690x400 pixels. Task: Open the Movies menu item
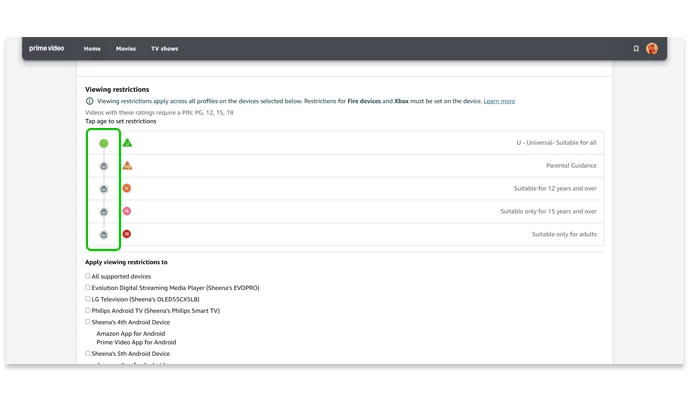coord(126,49)
